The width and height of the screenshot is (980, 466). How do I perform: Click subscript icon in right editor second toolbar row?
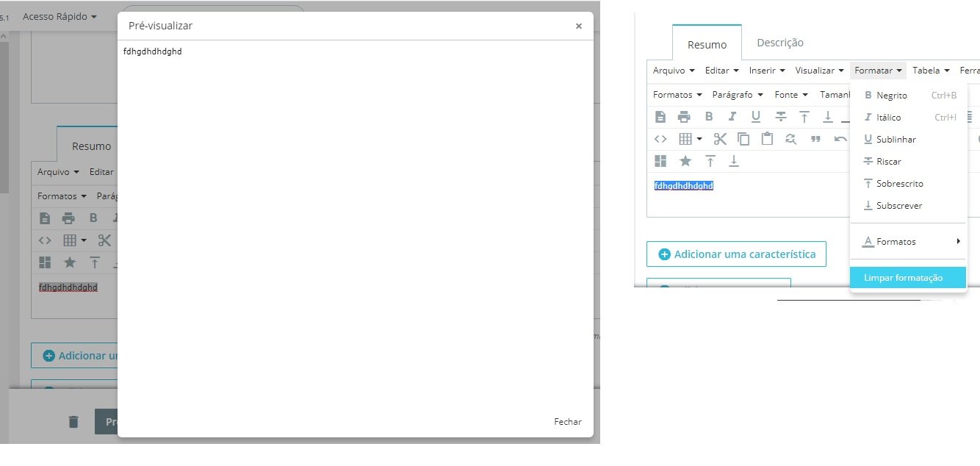[x=828, y=116]
